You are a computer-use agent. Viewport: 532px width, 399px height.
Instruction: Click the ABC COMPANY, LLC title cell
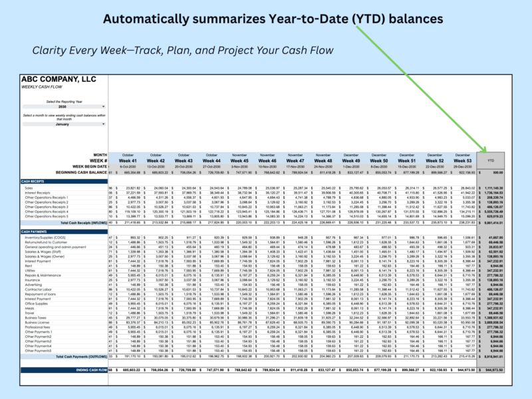coord(59,79)
